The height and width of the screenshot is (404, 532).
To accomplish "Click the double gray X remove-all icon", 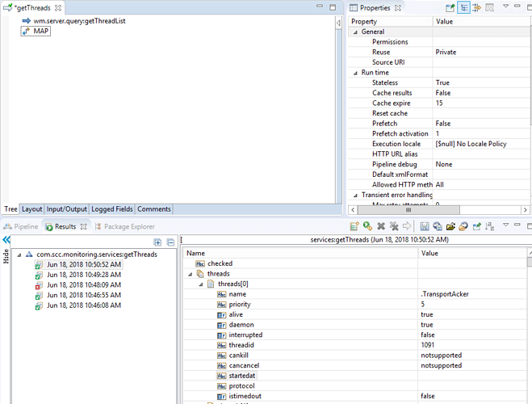I will click(x=394, y=226).
